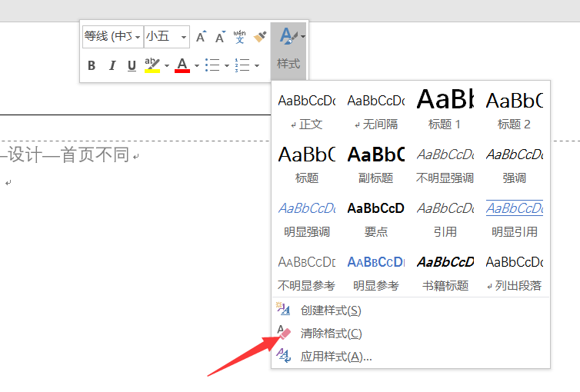Open 应用样式(A)... menu entry

coord(411,356)
